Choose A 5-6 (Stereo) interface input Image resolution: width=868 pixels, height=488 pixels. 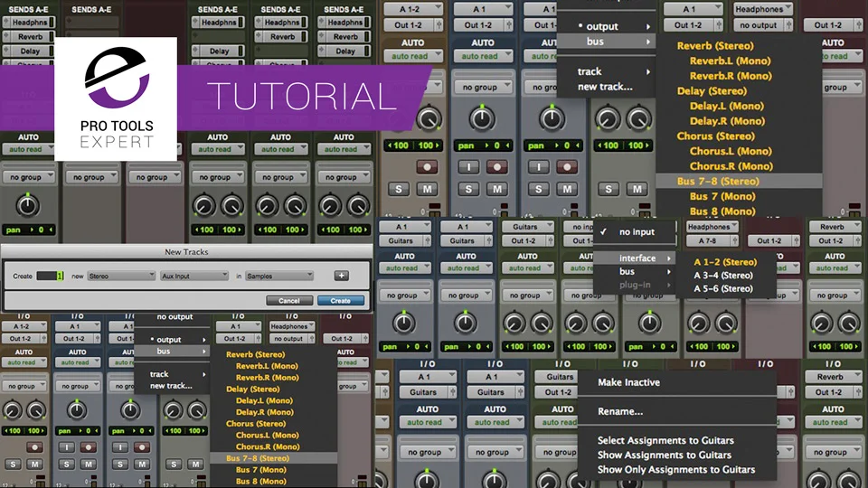click(x=723, y=289)
